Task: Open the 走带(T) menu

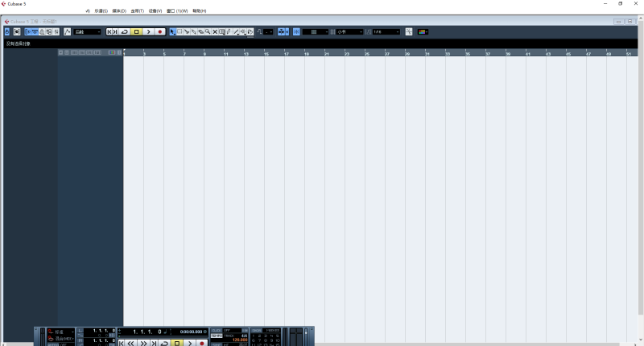Action: tap(137, 11)
